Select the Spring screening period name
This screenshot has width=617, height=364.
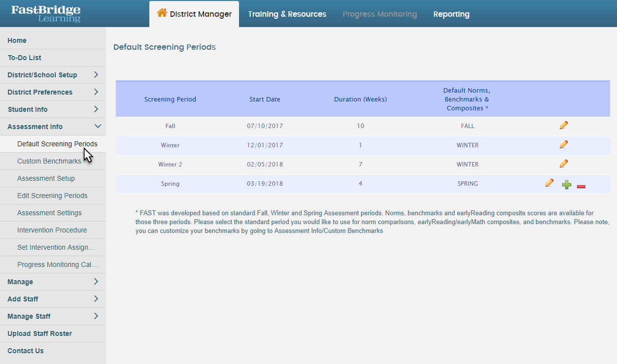[170, 184]
